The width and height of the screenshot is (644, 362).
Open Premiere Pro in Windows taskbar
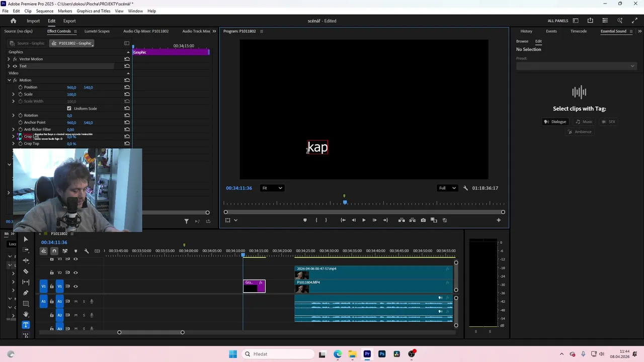(x=367, y=354)
